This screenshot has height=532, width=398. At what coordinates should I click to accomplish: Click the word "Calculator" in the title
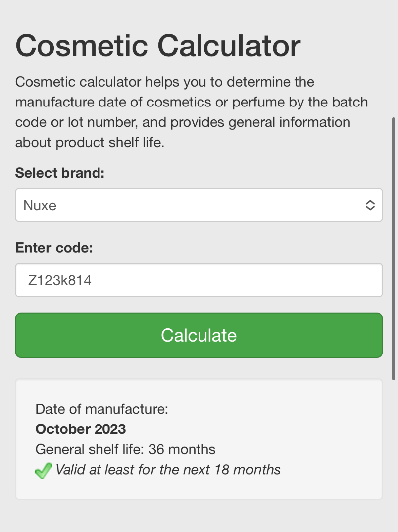click(229, 46)
